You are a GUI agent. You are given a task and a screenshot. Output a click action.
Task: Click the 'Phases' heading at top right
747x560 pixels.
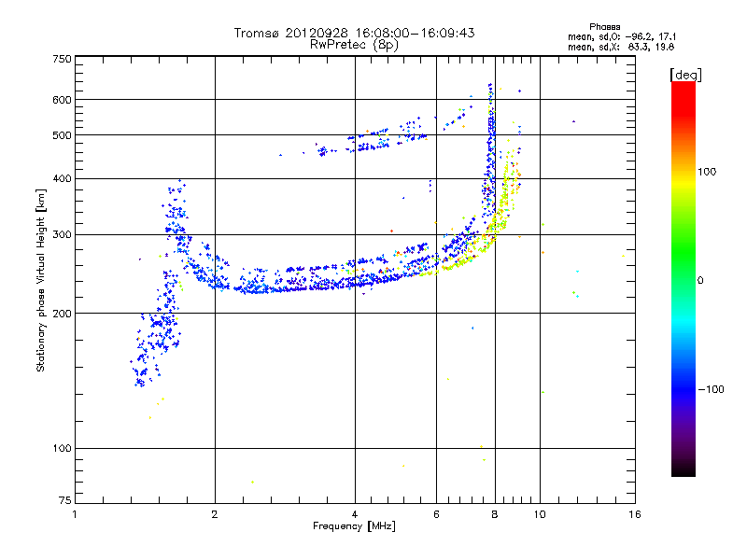click(604, 27)
